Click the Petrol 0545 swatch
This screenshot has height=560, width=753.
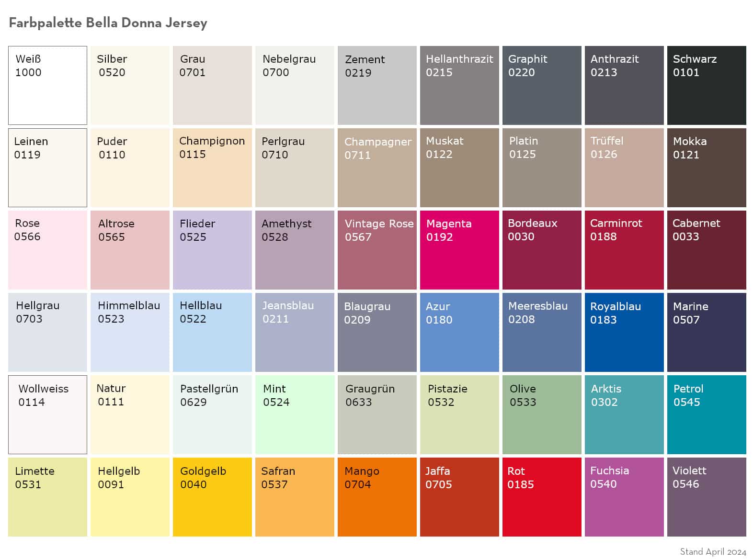(707, 414)
